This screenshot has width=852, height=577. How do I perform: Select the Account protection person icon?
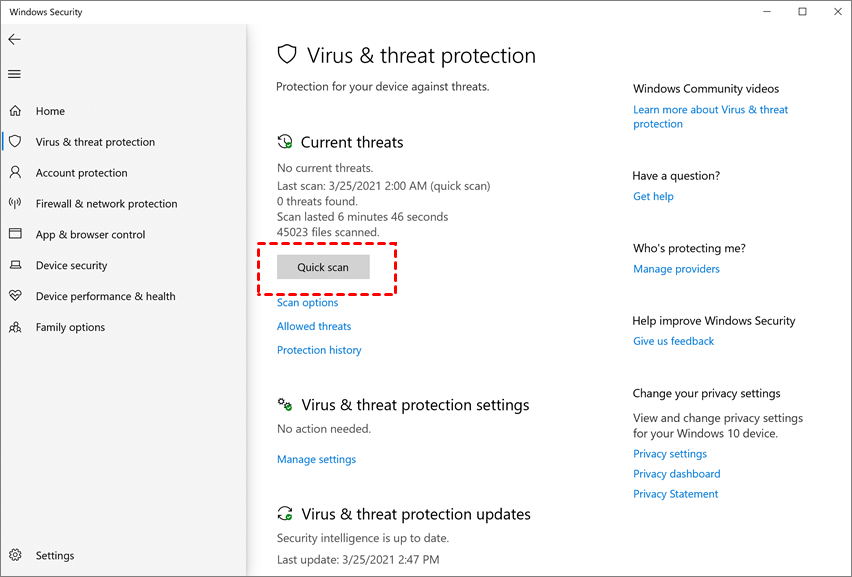pos(15,173)
